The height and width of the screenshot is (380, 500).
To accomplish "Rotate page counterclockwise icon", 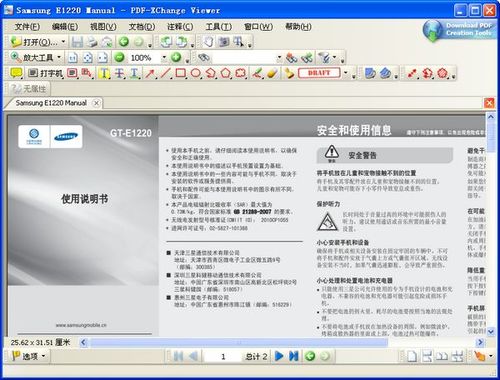I will coord(166,42).
